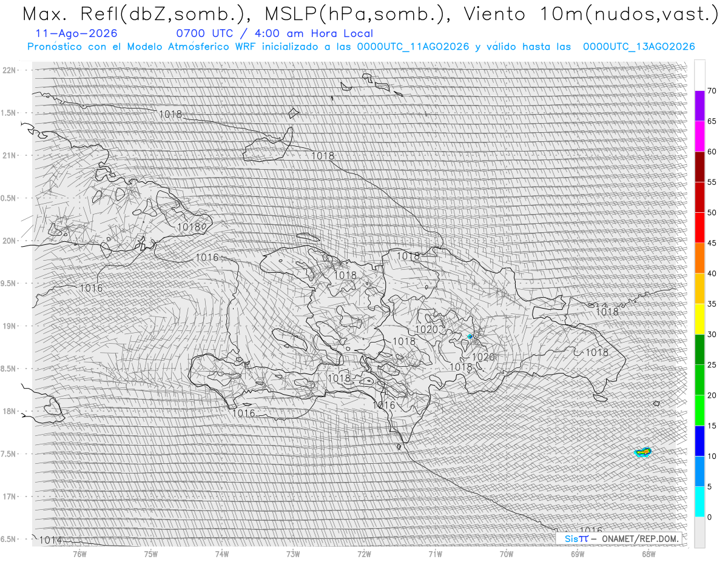Click the white above-70 colorbar segment
The image size is (728, 562).
tap(699, 76)
